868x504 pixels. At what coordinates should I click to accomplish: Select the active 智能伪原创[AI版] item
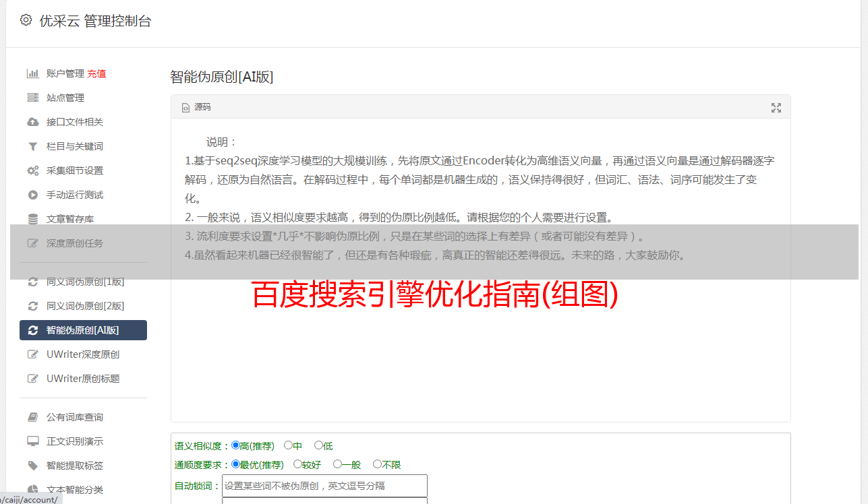pyautogui.click(x=83, y=330)
